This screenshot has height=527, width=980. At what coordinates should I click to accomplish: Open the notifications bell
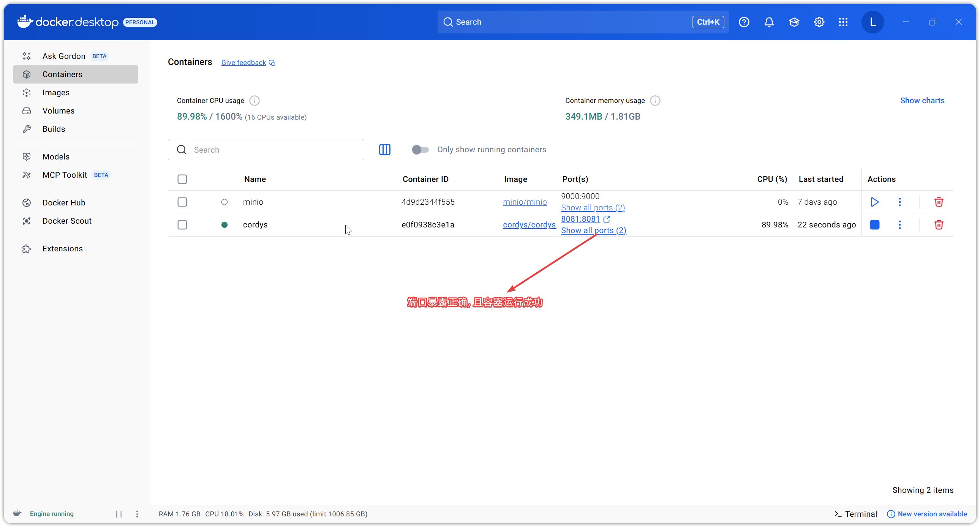coord(769,22)
